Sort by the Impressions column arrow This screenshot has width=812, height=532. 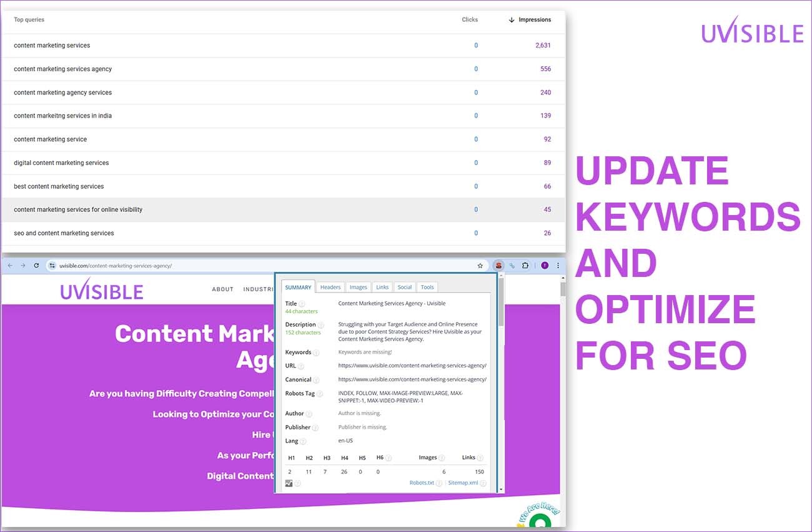pyautogui.click(x=512, y=20)
